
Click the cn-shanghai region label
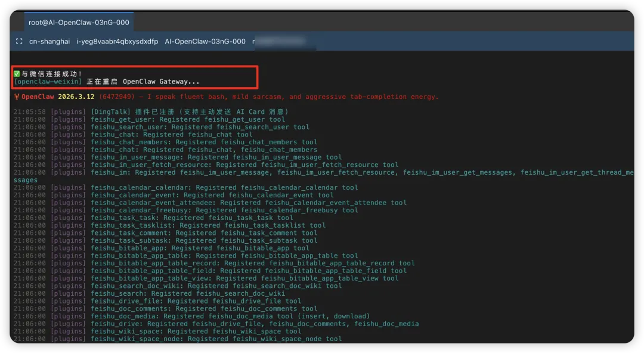pos(49,42)
